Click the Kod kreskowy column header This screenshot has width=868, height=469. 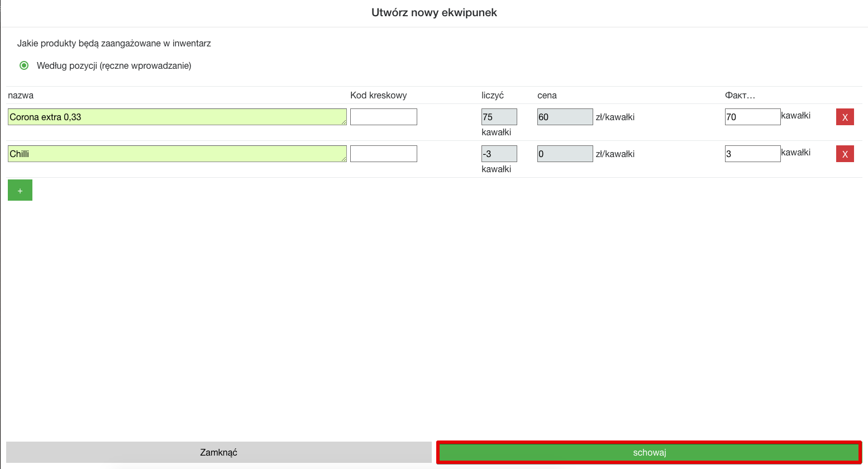[x=378, y=95]
